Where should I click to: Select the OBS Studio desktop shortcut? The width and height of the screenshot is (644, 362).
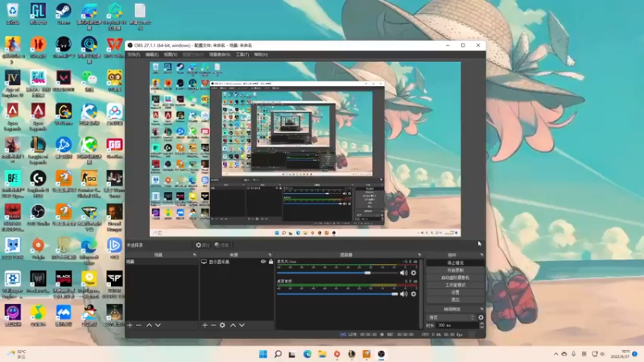[38, 215]
